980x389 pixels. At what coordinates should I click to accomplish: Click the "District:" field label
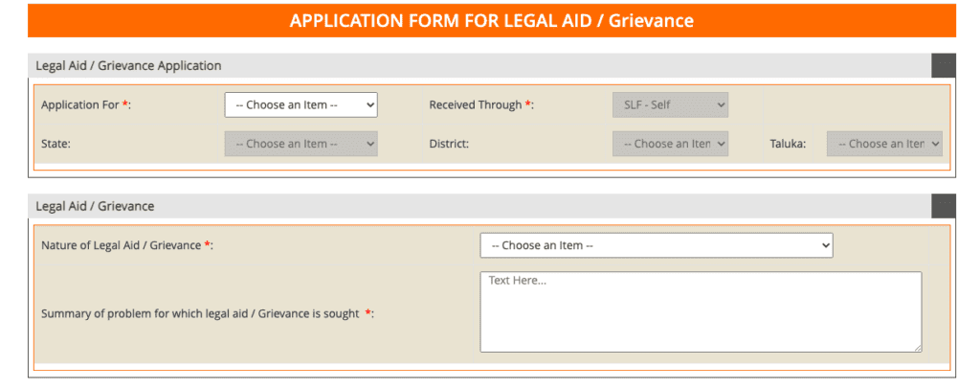pyautogui.click(x=451, y=144)
